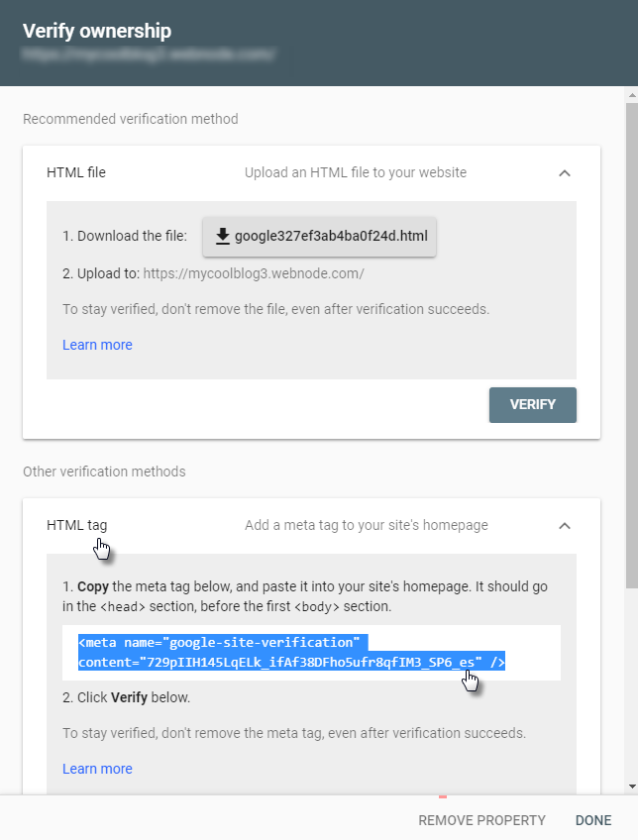Click the Verify ownership dialog title
The width and height of the screenshot is (638, 840).
click(97, 32)
